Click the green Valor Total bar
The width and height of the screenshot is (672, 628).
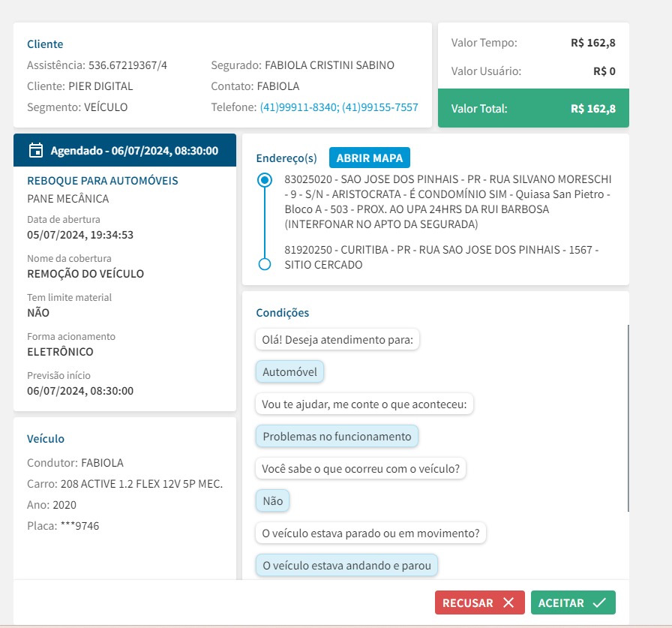click(x=533, y=109)
